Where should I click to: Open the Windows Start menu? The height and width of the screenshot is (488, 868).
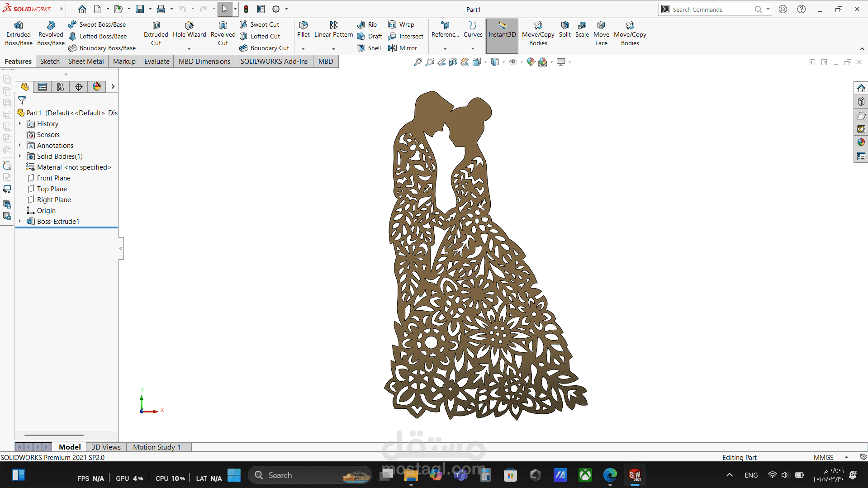(234, 475)
